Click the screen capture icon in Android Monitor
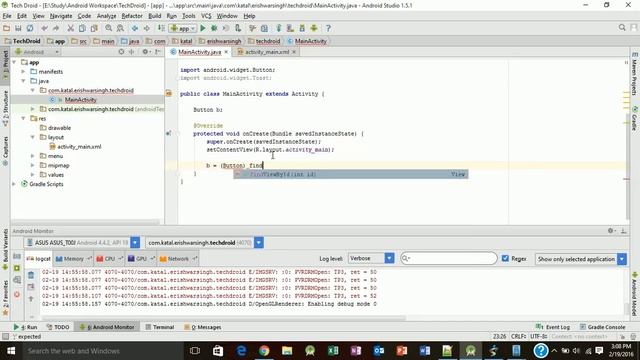The image size is (640, 360). click(17, 256)
